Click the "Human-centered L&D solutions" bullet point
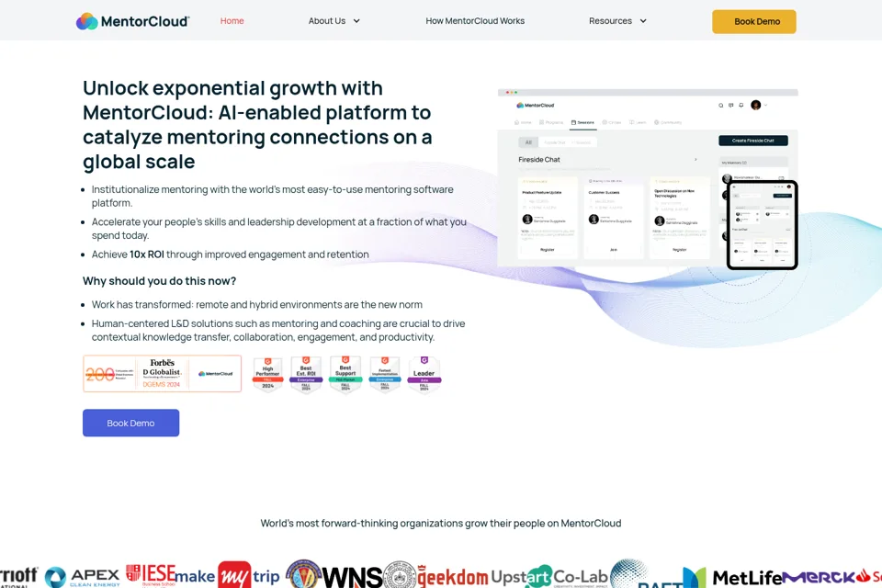The width and height of the screenshot is (882, 588). (278, 331)
